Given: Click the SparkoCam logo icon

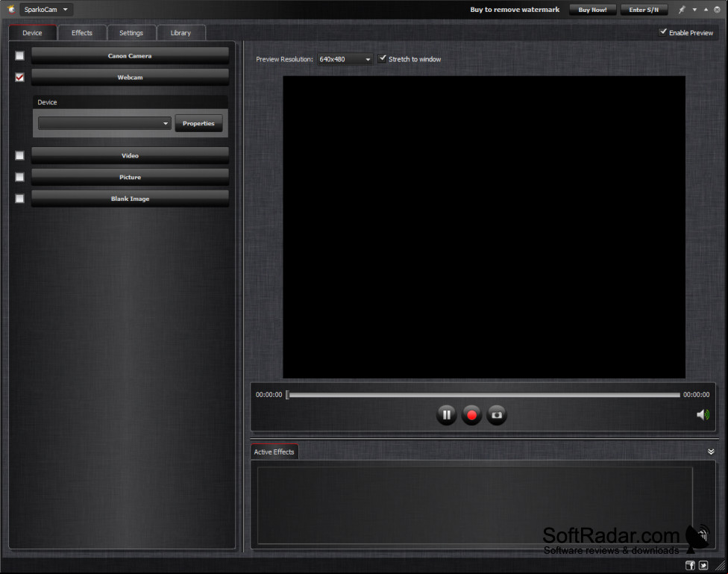Looking at the screenshot, I should [11, 9].
